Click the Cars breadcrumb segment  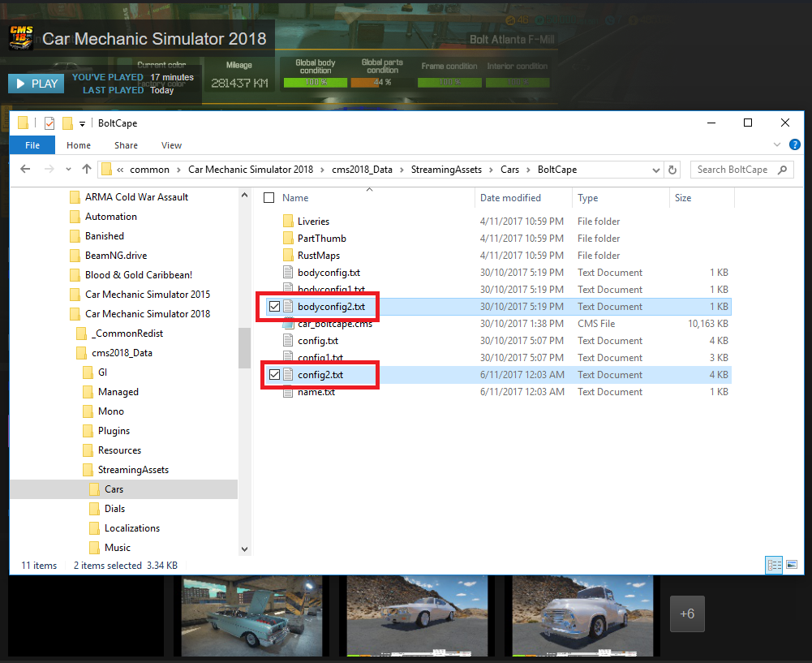point(509,170)
